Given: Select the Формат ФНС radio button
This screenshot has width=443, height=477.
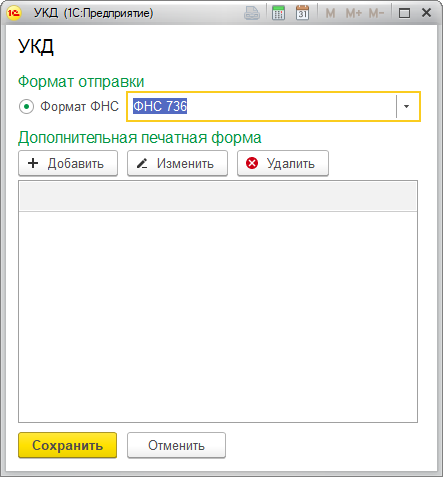Looking at the screenshot, I should coord(26,107).
